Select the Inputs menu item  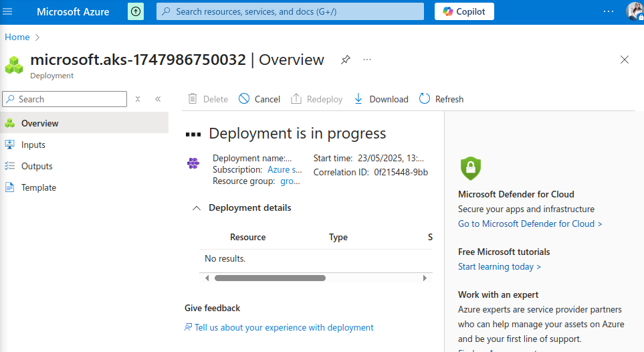[33, 145]
